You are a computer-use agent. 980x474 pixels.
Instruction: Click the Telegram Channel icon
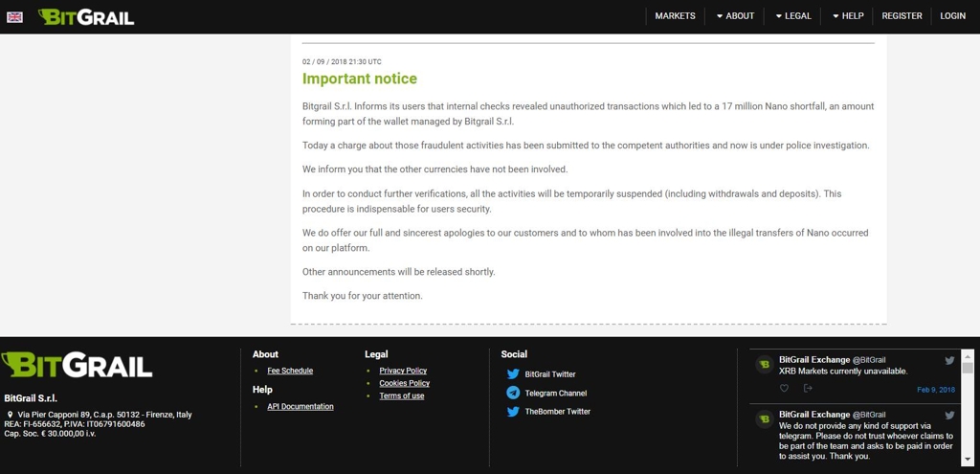coord(513,394)
